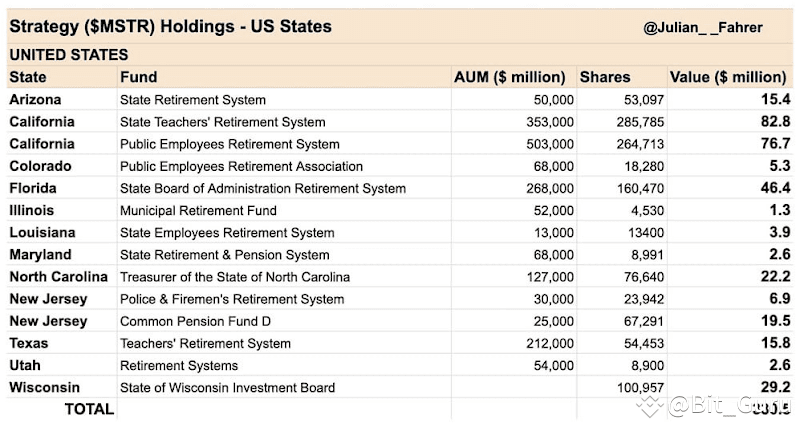Image resolution: width=800 pixels, height=427 pixels.
Task: Click the Strategy ($MSTR) Holdings title
Action: click(170, 26)
